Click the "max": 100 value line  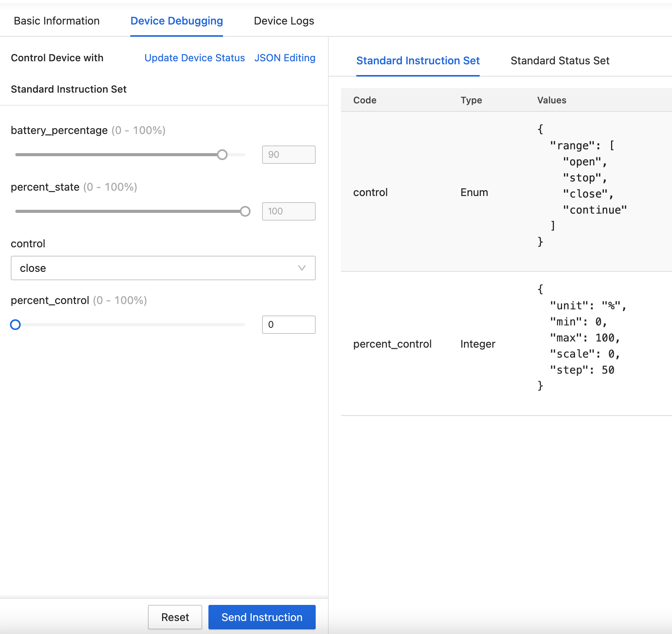pos(585,338)
